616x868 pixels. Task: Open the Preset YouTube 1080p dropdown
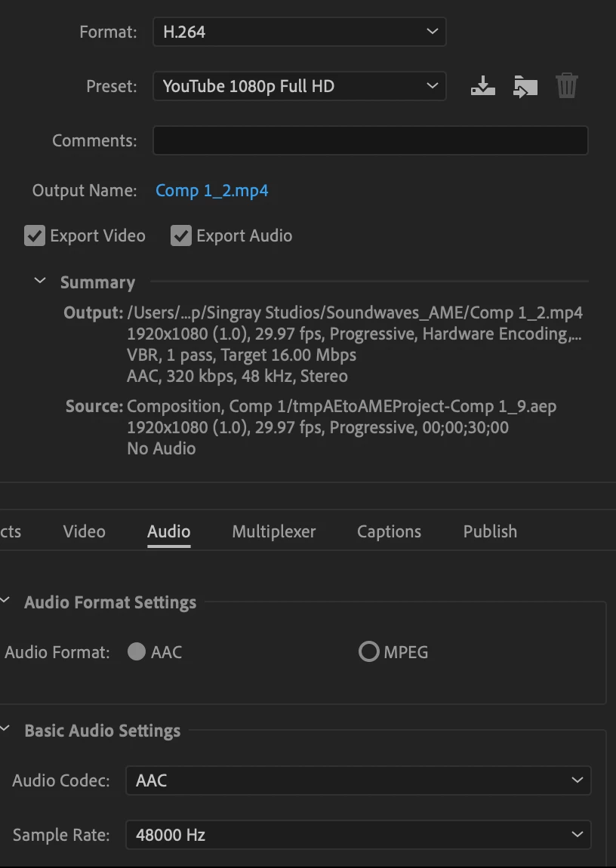(x=300, y=86)
